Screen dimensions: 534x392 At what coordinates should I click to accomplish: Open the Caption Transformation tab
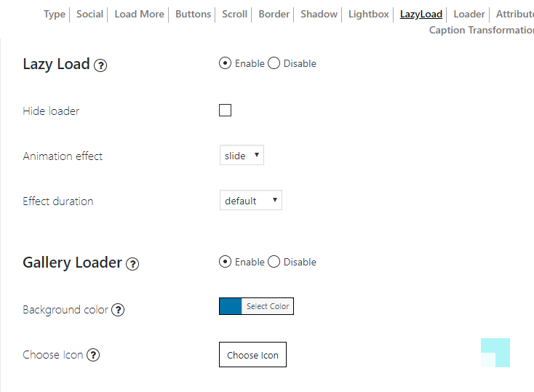[x=482, y=30]
